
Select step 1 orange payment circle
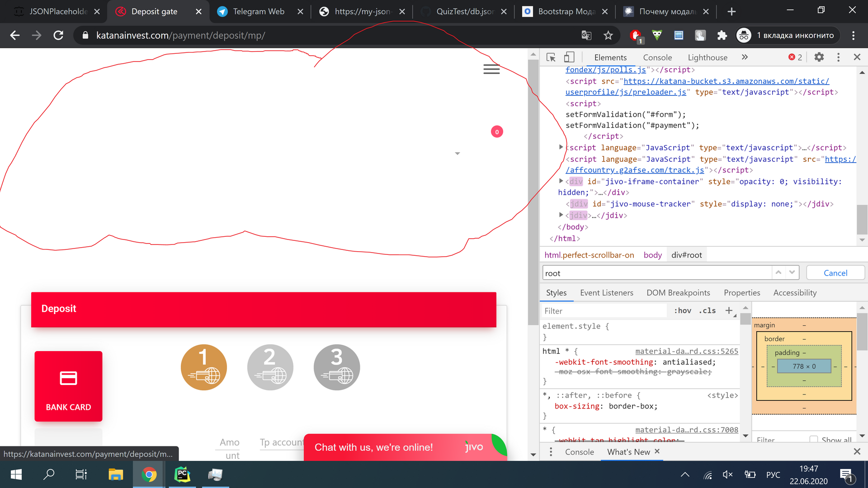[203, 367]
